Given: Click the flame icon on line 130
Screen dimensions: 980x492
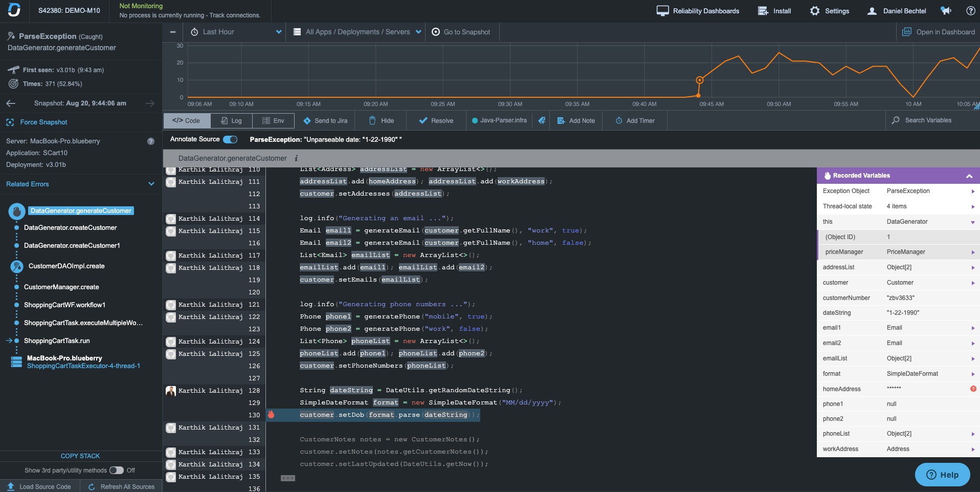Looking at the screenshot, I should tap(272, 415).
